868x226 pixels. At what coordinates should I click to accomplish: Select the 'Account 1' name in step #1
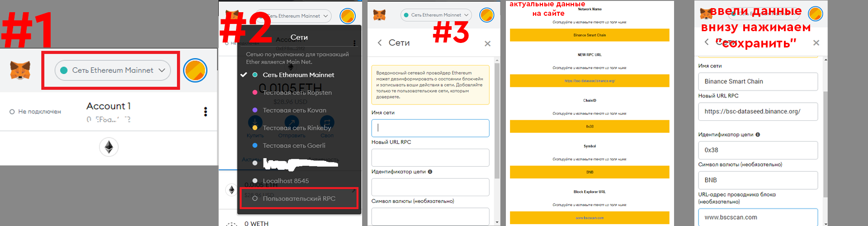108,106
